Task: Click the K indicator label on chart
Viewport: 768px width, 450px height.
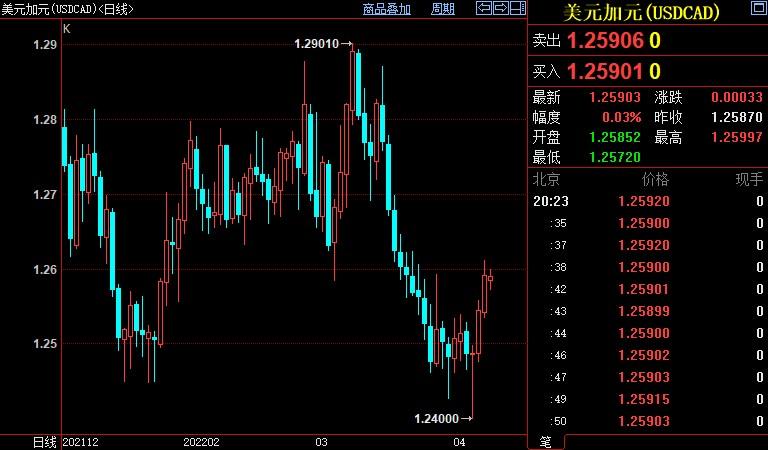Action: click(66, 29)
